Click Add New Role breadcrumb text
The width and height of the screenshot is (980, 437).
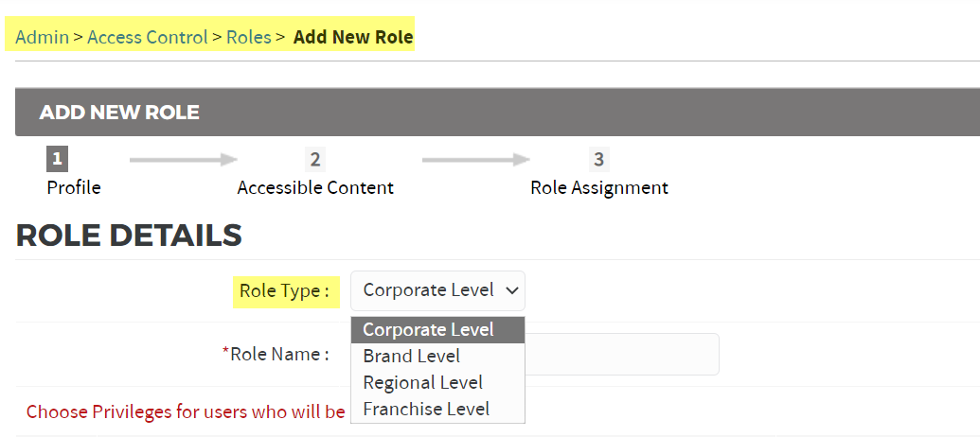tap(353, 37)
